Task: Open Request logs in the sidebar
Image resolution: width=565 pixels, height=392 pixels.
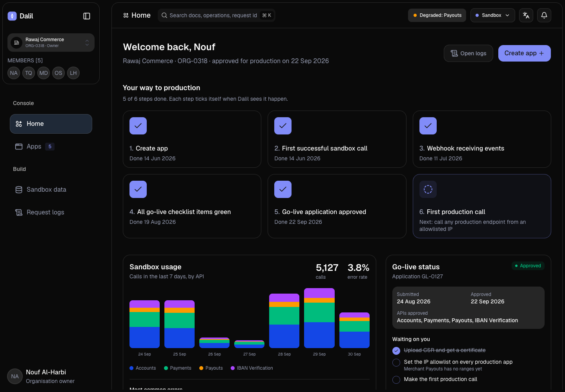Action: pos(51,212)
